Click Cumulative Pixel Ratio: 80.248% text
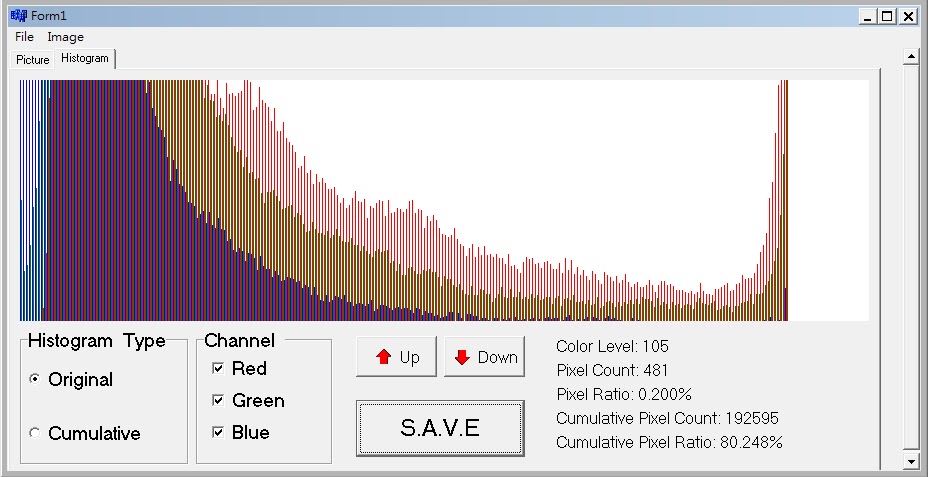The height and width of the screenshot is (477, 928). [669, 442]
